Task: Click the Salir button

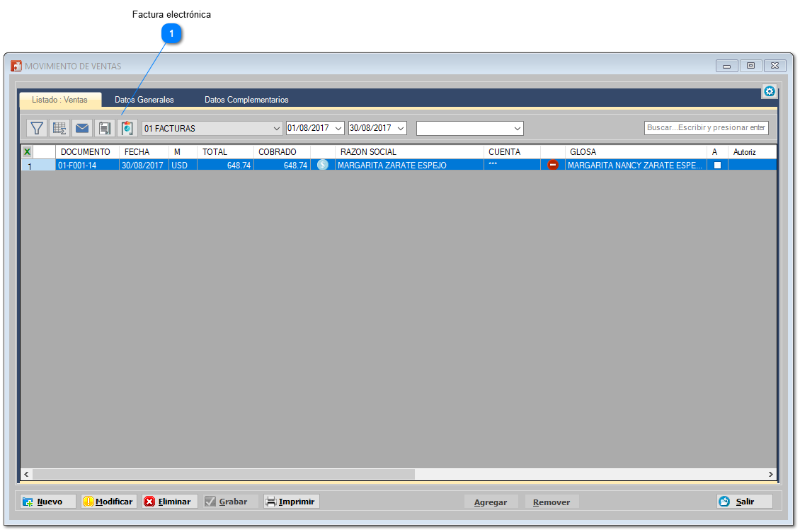Action: coord(745,502)
